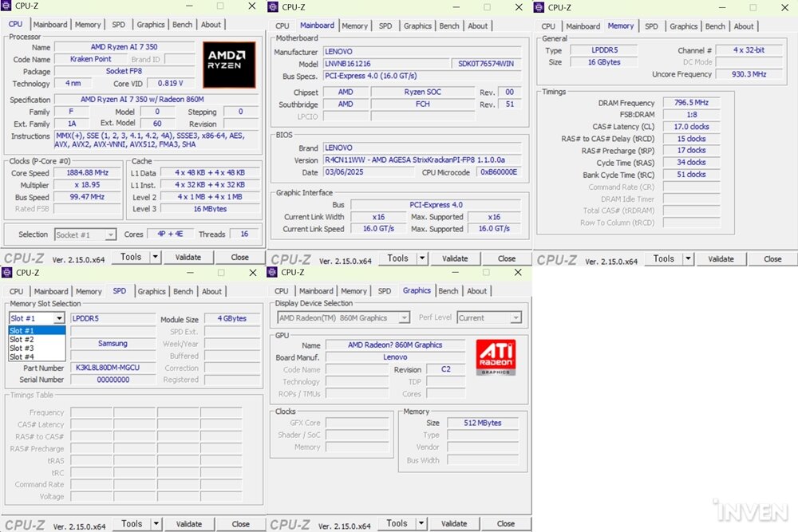Expand the Tools arrow in the memory Timings window
Image resolution: width=798 pixels, height=532 pixels.
[689, 259]
